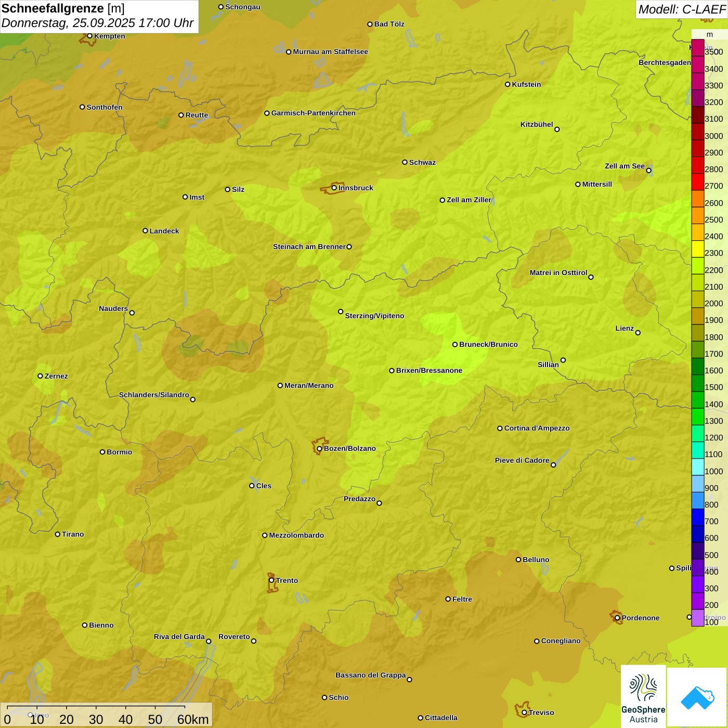Click the Kitzbühel location dot

coord(557,129)
